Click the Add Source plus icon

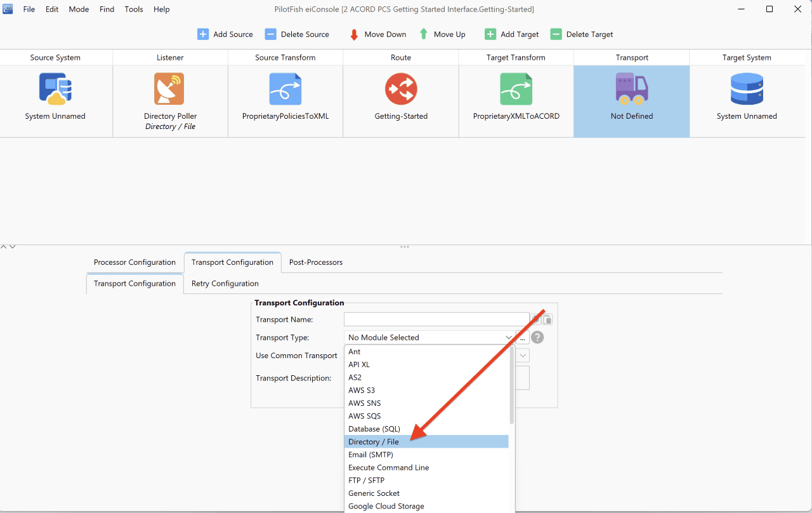pyautogui.click(x=203, y=34)
